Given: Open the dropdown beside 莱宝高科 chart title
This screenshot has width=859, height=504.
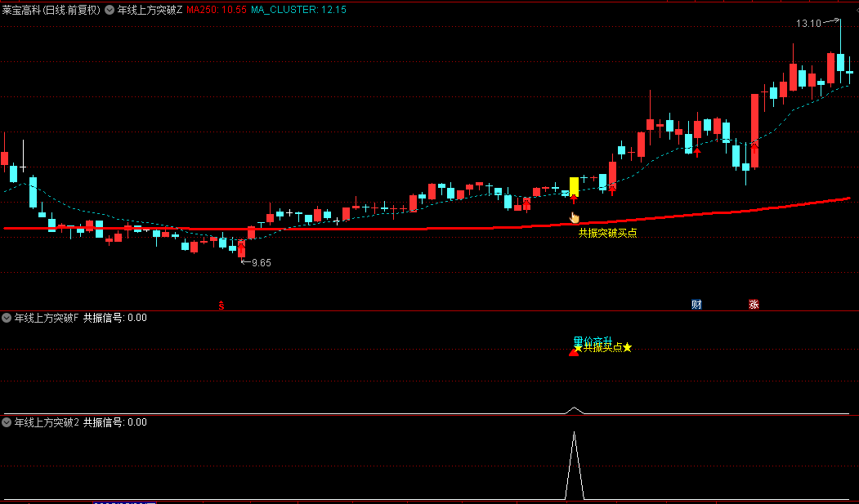Looking at the screenshot, I should click(110, 10).
